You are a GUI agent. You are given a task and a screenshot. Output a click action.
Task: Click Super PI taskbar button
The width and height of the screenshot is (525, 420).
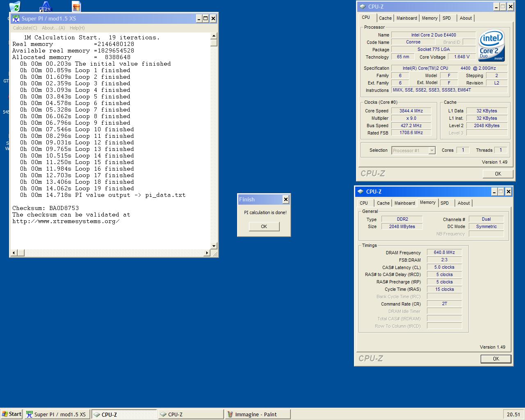click(x=57, y=414)
